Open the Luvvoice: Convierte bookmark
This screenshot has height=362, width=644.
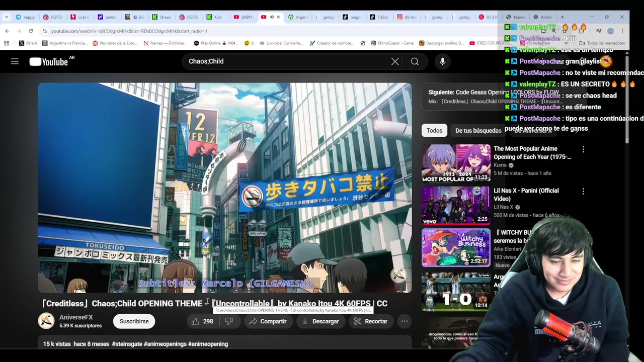pos(281,43)
